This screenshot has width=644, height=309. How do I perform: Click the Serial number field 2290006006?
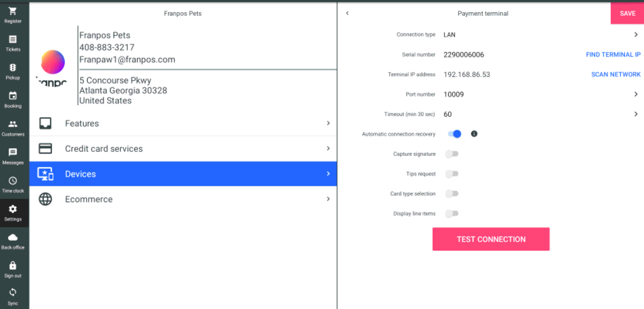(464, 55)
